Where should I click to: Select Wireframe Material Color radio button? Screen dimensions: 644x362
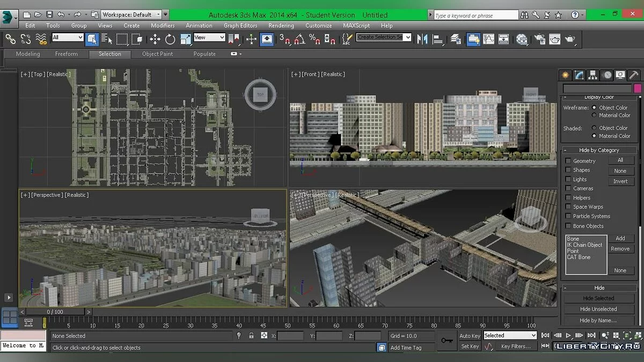click(594, 115)
